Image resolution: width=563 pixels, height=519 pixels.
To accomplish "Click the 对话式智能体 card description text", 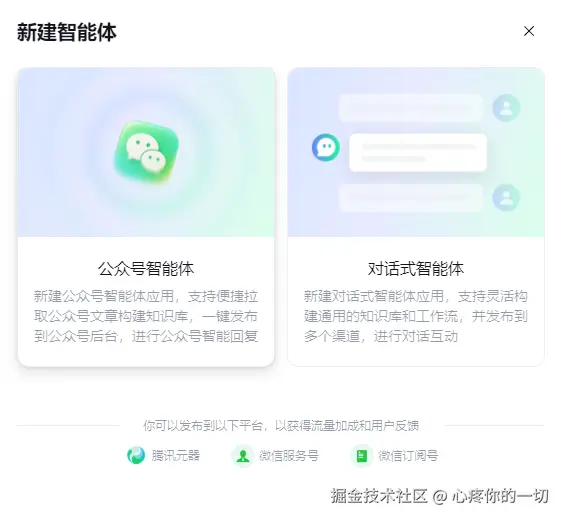I will [x=416, y=316].
